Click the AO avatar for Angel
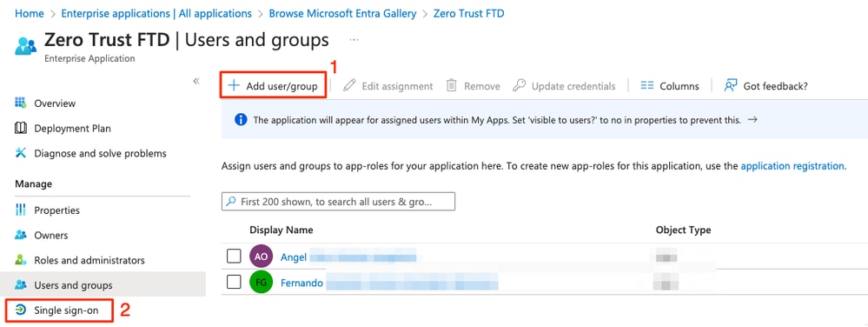Viewport: 868px width, 327px height. point(262,257)
